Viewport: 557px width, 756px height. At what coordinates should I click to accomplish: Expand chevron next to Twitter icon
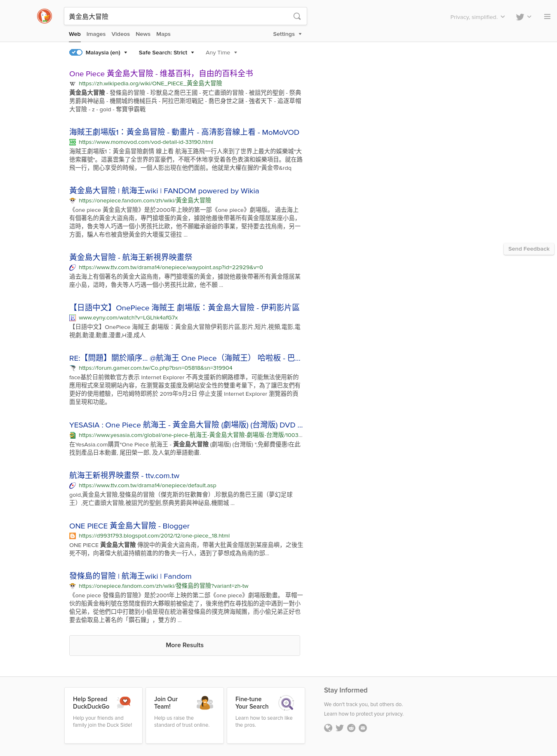click(529, 17)
